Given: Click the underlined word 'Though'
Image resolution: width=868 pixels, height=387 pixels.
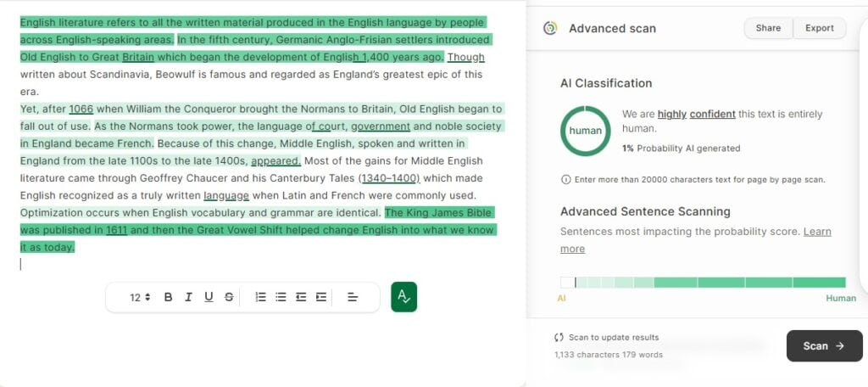Looking at the screenshot, I should pyautogui.click(x=466, y=57).
